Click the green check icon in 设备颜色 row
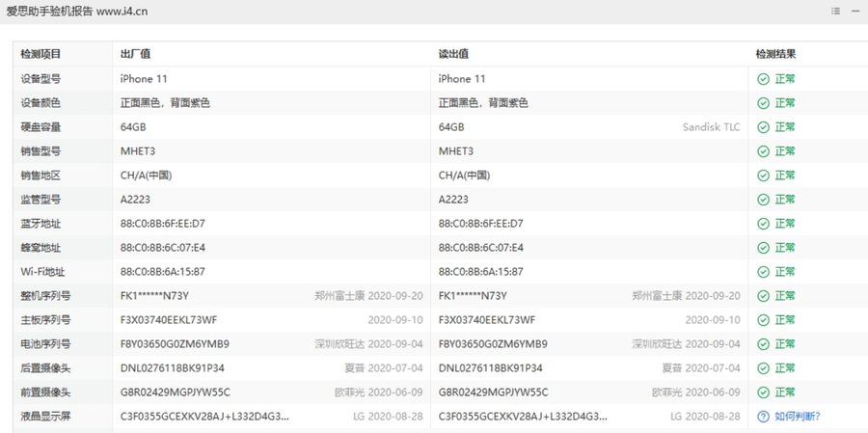868x433 pixels. click(x=764, y=103)
